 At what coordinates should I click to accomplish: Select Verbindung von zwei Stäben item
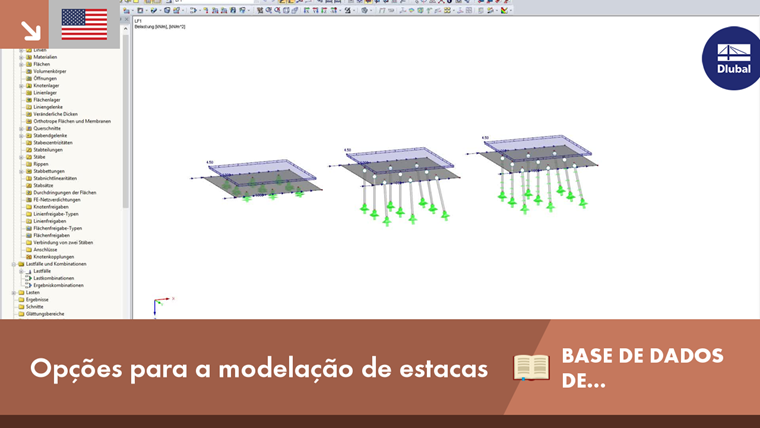[63, 242]
